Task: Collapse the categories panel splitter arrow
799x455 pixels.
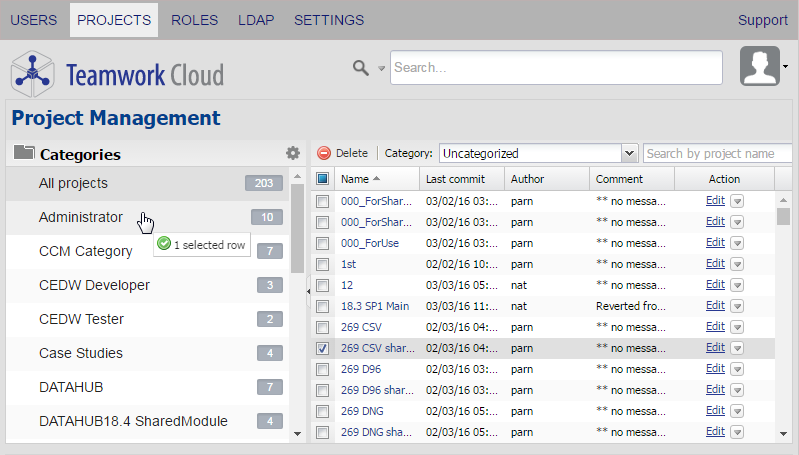Action: [308, 290]
